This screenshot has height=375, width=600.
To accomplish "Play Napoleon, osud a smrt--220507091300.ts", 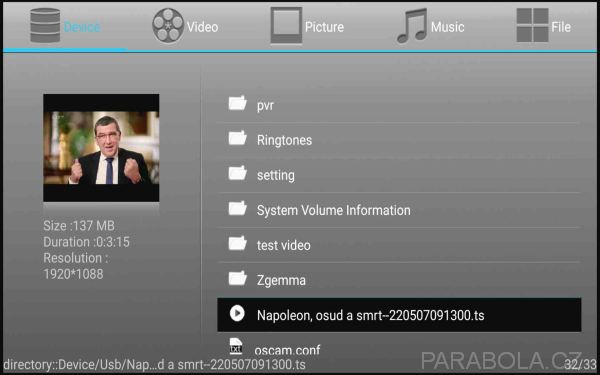I will point(399,315).
